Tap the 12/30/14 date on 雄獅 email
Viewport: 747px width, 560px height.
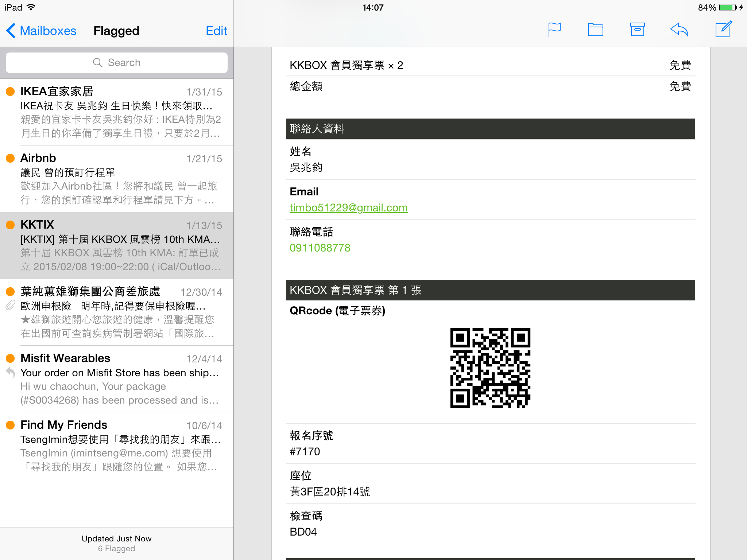pyautogui.click(x=201, y=292)
